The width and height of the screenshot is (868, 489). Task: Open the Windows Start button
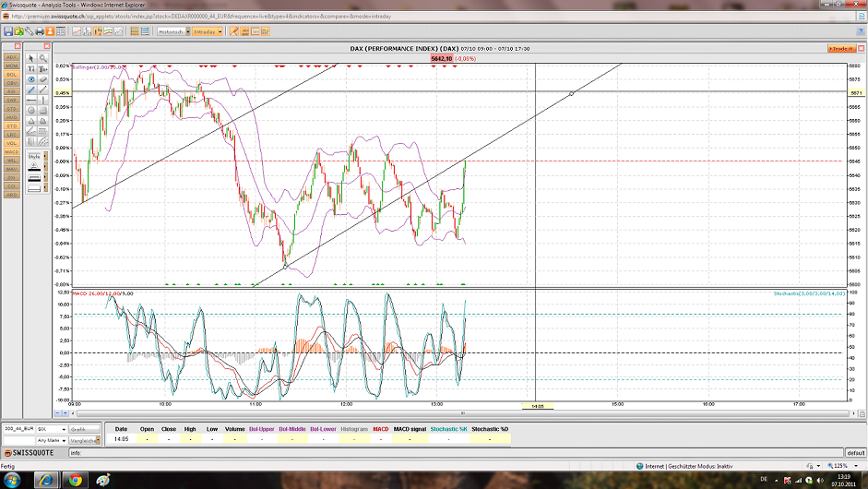tap(12, 480)
